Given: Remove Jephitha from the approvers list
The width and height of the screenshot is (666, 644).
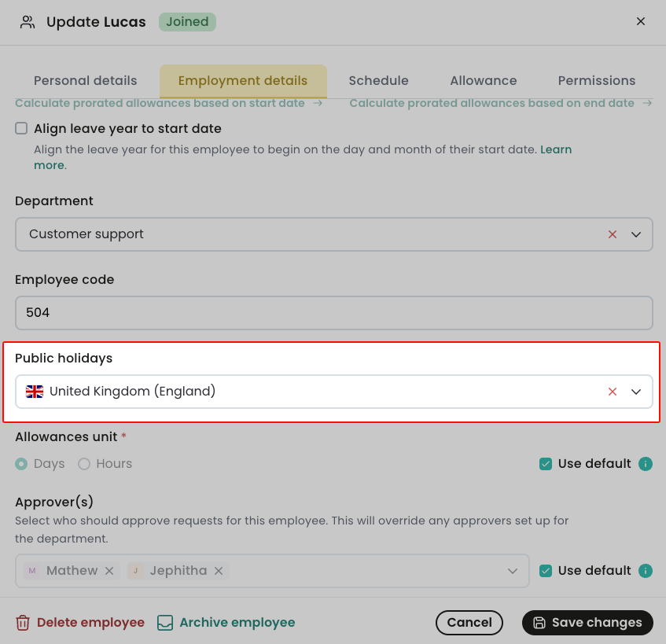Looking at the screenshot, I should (x=218, y=570).
